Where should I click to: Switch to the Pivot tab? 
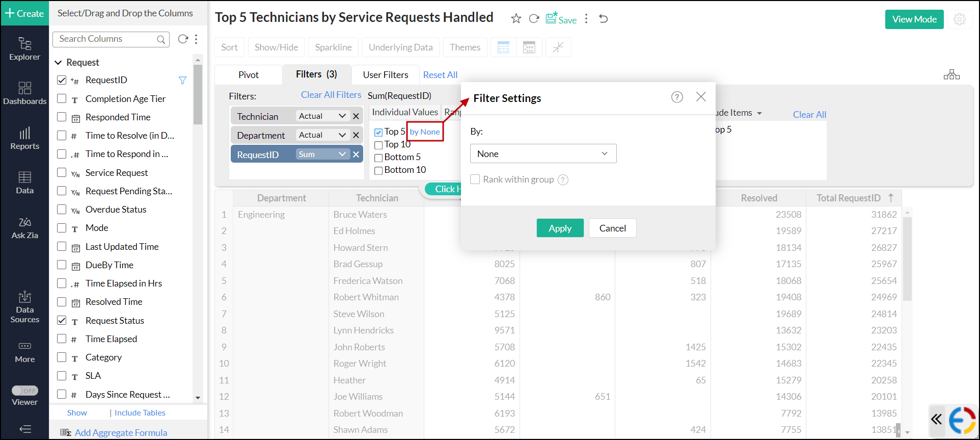(x=249, y=75)
